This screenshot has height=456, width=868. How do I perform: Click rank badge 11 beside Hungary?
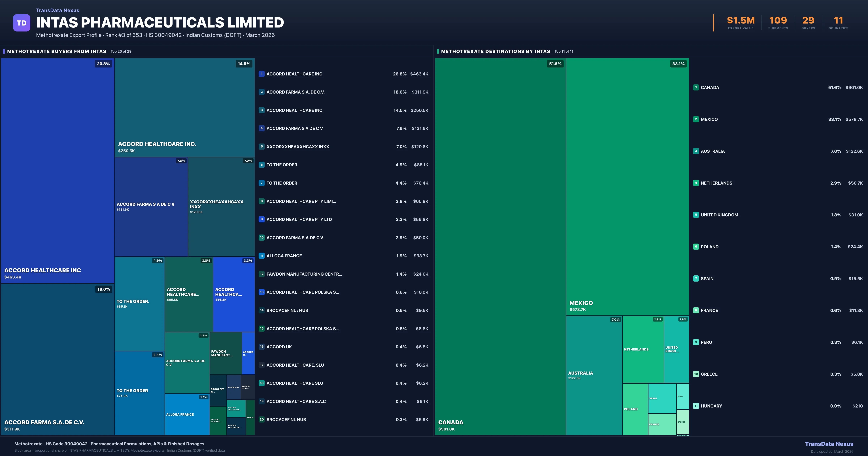tap(696, 406)
